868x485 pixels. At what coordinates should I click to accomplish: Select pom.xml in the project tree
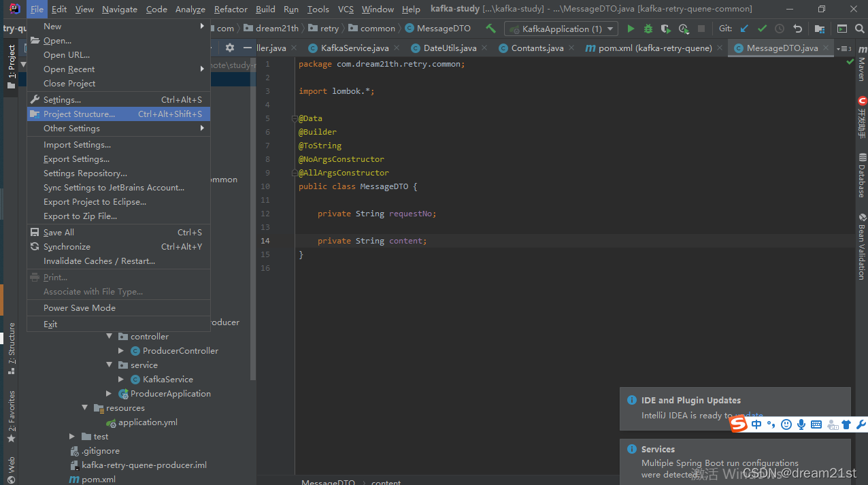(x=99, y=480)
